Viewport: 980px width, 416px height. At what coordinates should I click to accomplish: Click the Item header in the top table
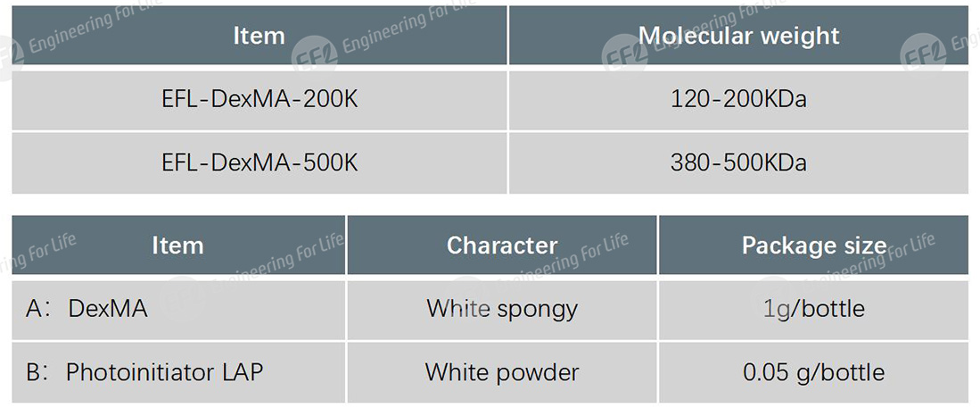(x=259, y=36)
